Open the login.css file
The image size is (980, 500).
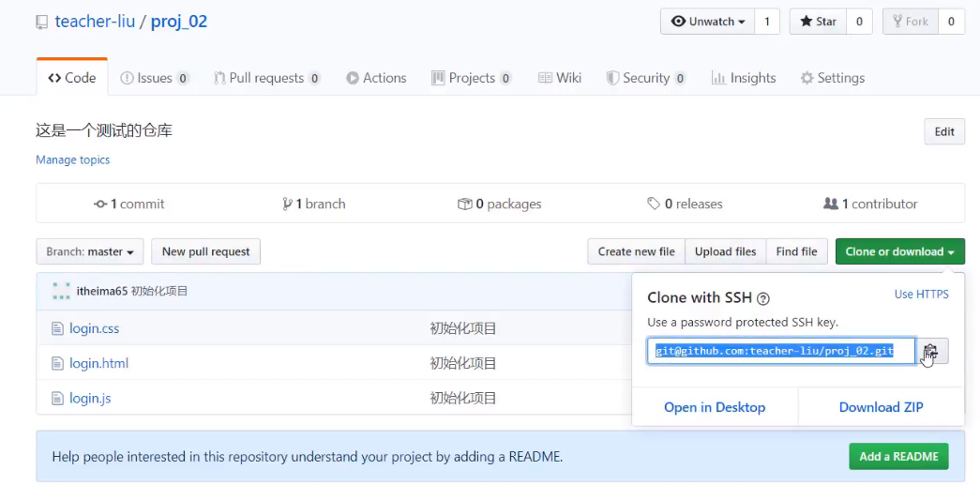(x=94, y=328)
